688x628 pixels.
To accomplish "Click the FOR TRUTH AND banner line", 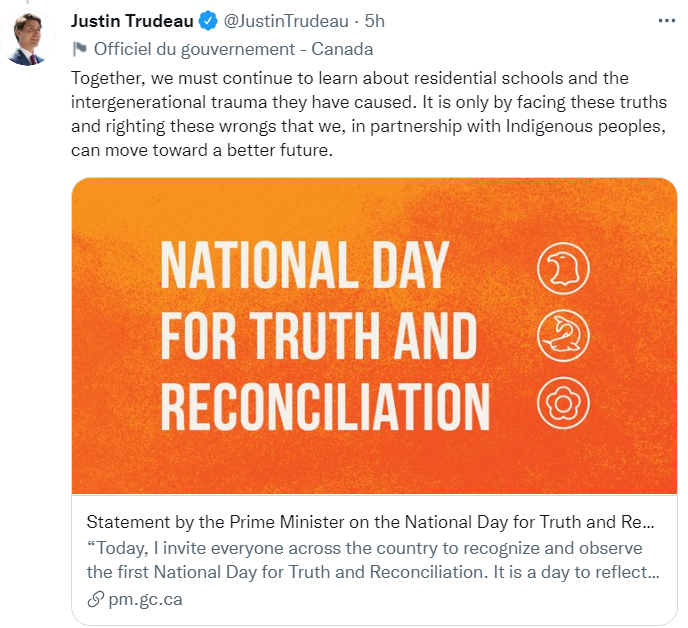I will [x=319, y=336].
